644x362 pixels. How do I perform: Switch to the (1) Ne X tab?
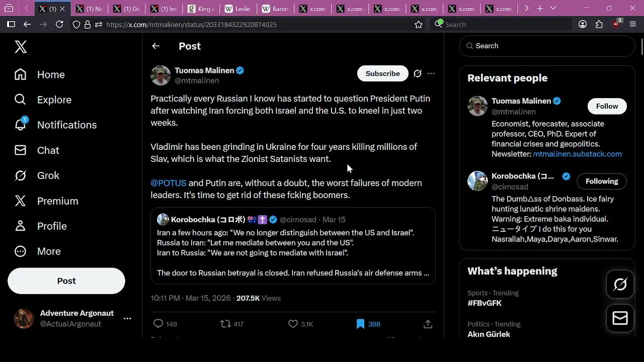(90, 9)
